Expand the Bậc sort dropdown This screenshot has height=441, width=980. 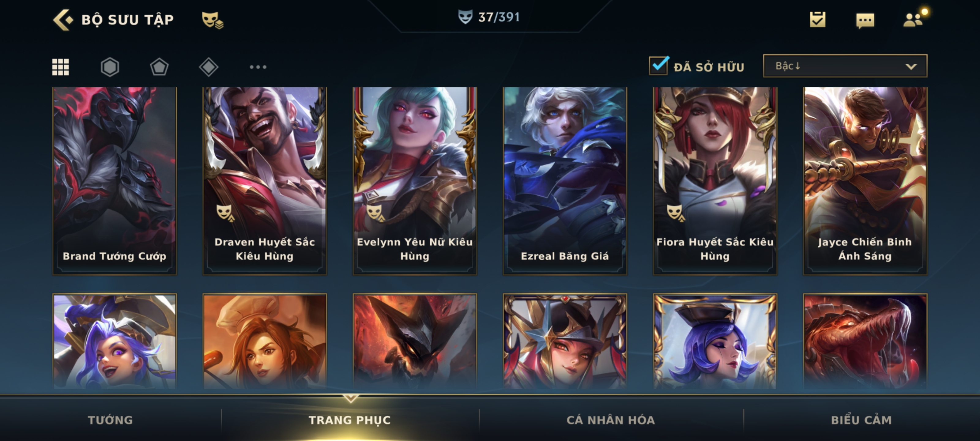[845, 66]
